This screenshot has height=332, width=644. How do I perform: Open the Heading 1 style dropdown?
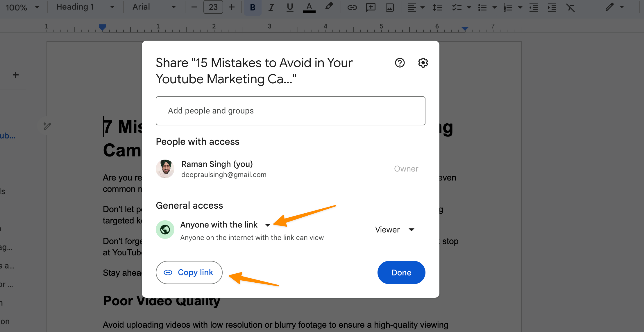[x=85, y=7]
